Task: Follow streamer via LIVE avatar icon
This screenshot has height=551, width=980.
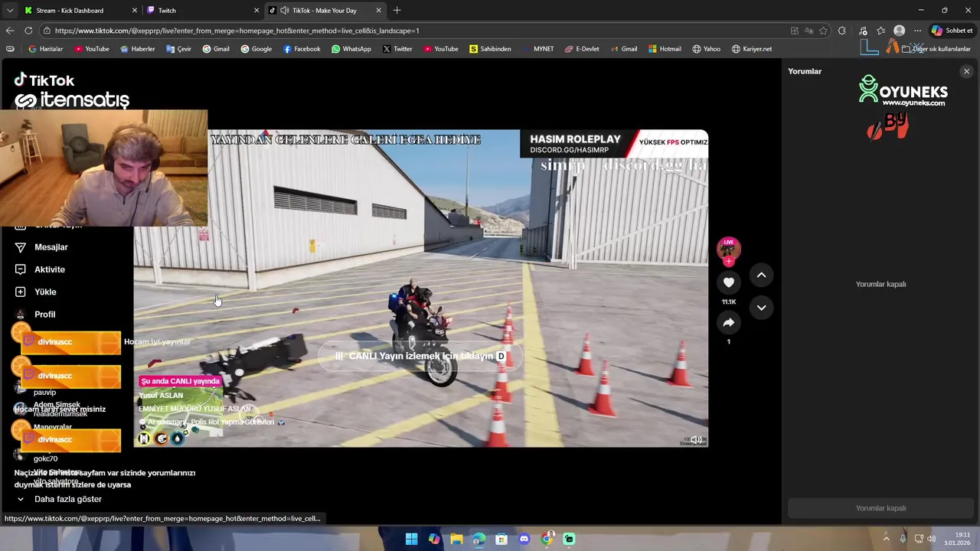Action: pyautogui.click(x=728, y=249)
